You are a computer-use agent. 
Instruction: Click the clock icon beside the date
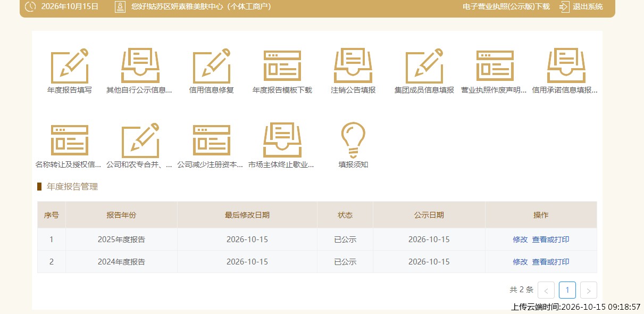31,7
